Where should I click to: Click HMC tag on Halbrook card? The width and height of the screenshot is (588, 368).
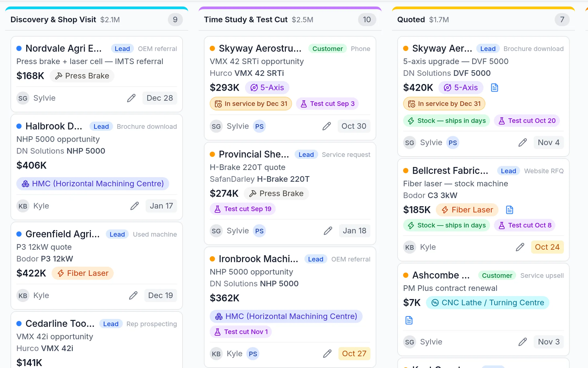tap(93, 184)
